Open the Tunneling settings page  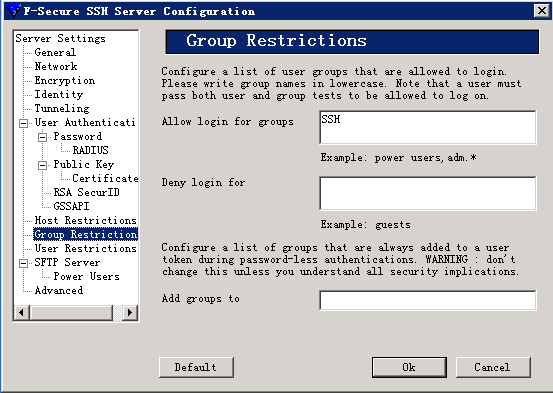[x=62, y=108]
